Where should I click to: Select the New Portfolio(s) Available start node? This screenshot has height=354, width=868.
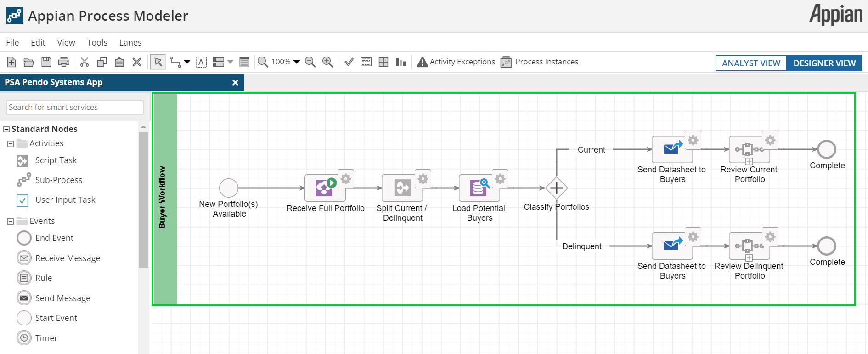click(x=229, y=188)
